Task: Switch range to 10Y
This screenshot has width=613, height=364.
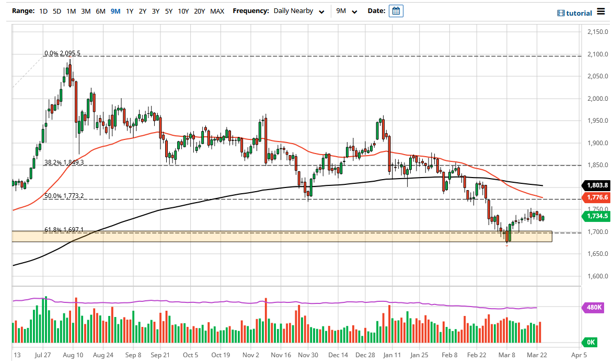Action: 183,11
